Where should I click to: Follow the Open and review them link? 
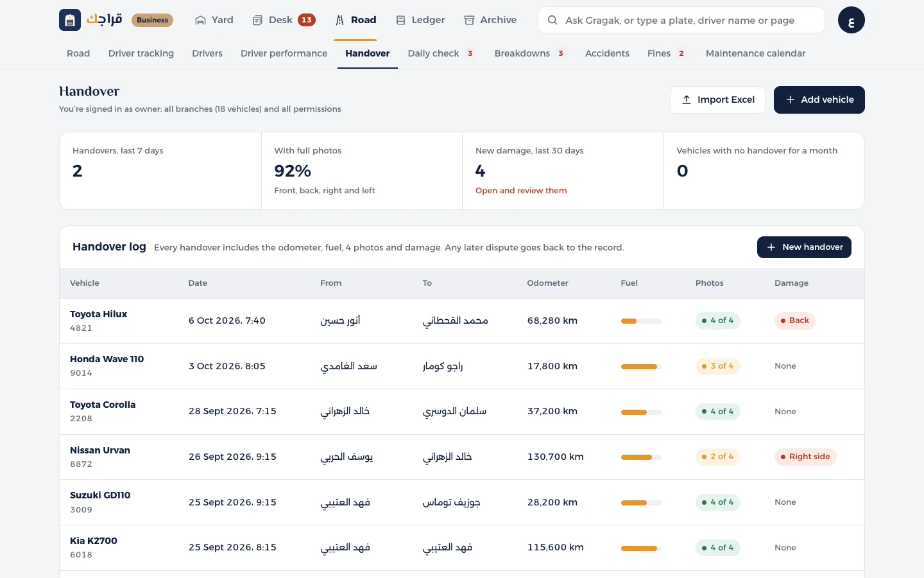(521, 191)
